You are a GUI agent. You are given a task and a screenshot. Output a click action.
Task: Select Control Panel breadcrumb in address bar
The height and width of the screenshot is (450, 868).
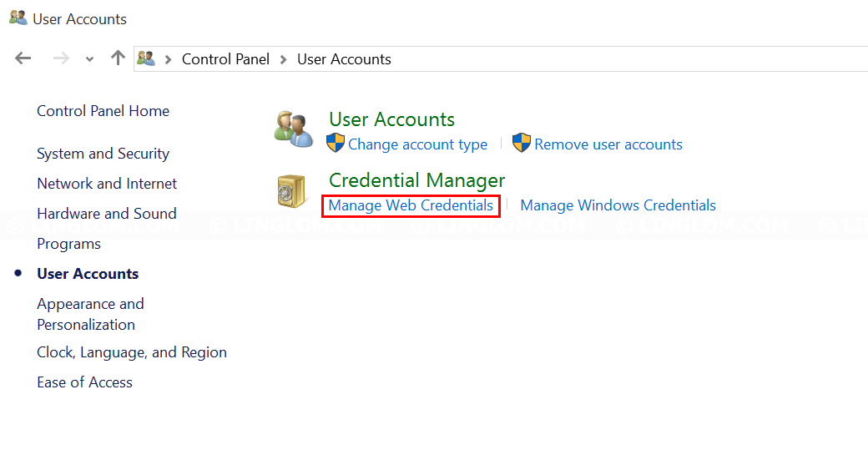click(225, 59)
